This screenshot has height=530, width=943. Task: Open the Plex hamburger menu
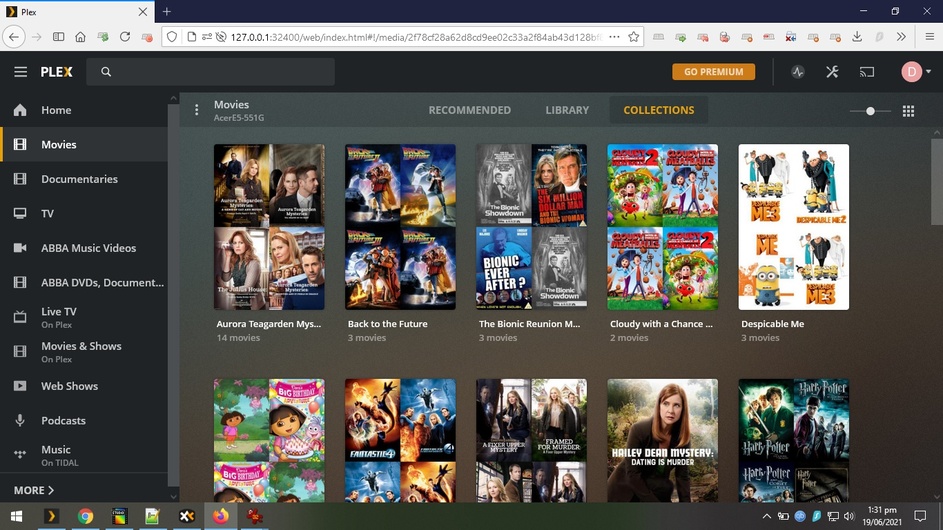click(20, 72)
